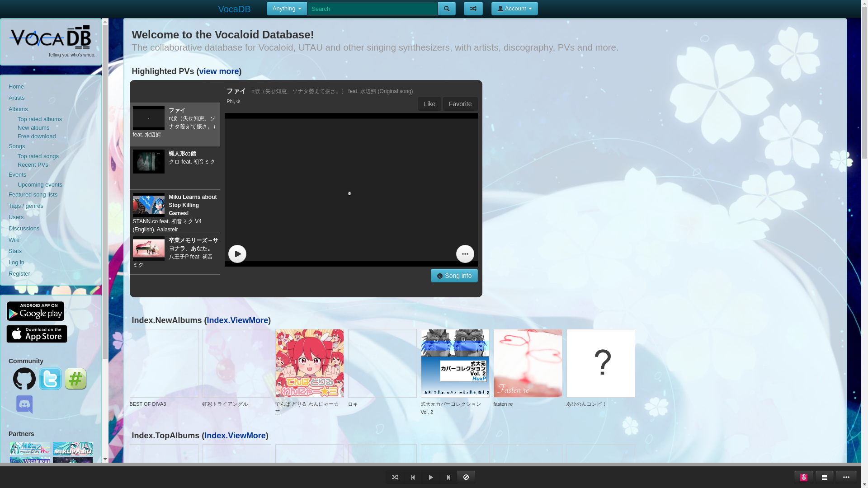Click the App Store download badge
868x488 pixels.
tap(37, 334)
